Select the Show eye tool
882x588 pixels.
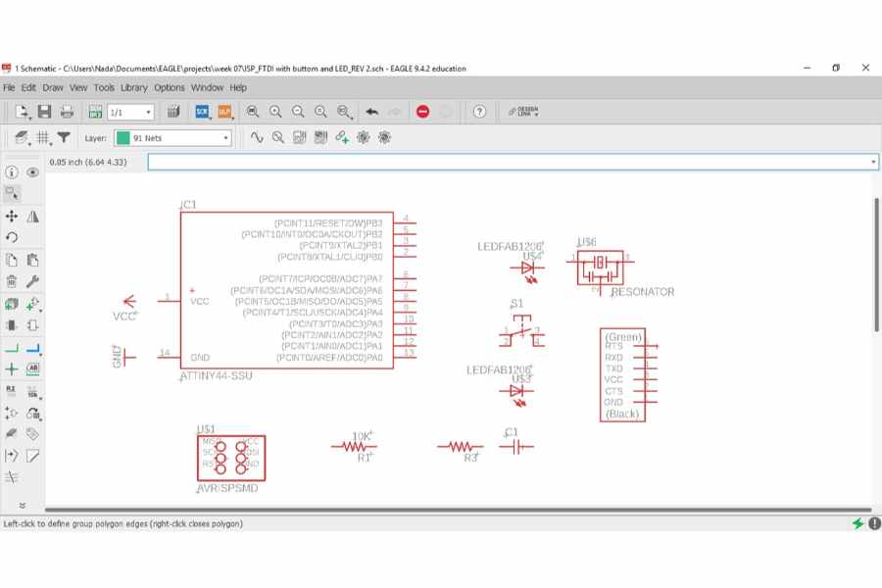32,172
